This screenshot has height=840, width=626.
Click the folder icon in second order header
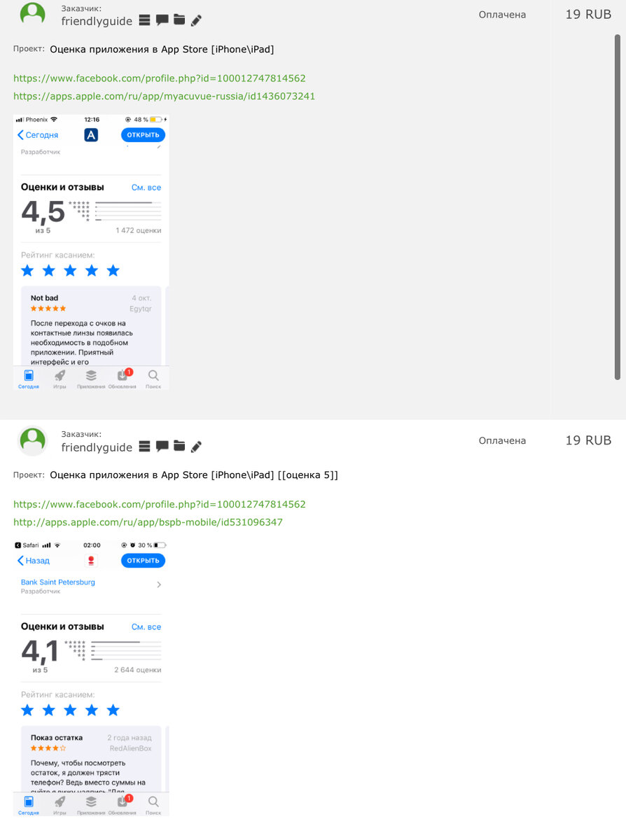[179, 446]
